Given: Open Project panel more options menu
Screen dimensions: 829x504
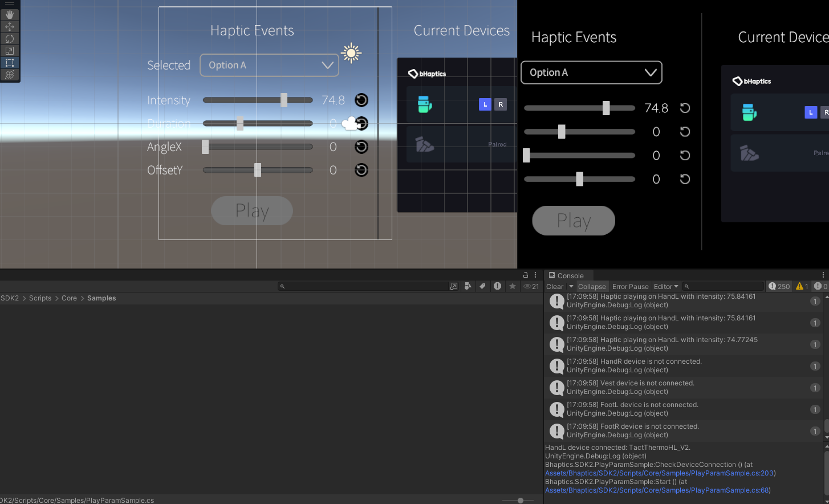Looking at the screenshot, I should click(x=535, y=275).
